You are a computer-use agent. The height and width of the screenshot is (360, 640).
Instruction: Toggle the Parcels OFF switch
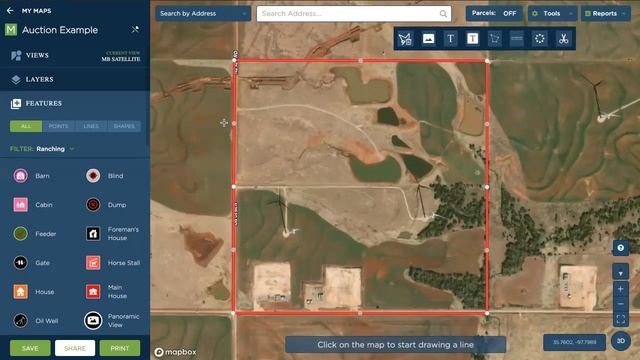[494, 13]
